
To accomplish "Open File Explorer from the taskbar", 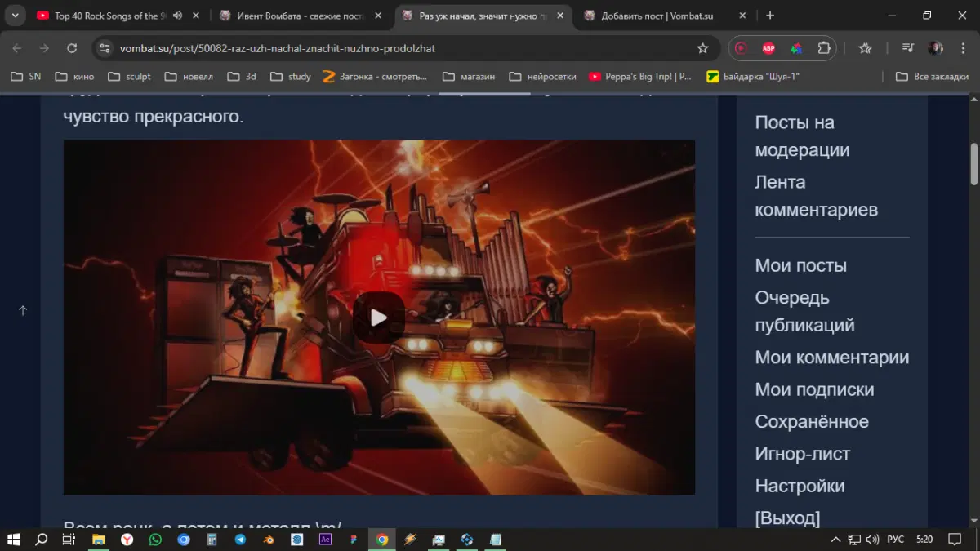I will pyautogui.click(x=99, y=540).
